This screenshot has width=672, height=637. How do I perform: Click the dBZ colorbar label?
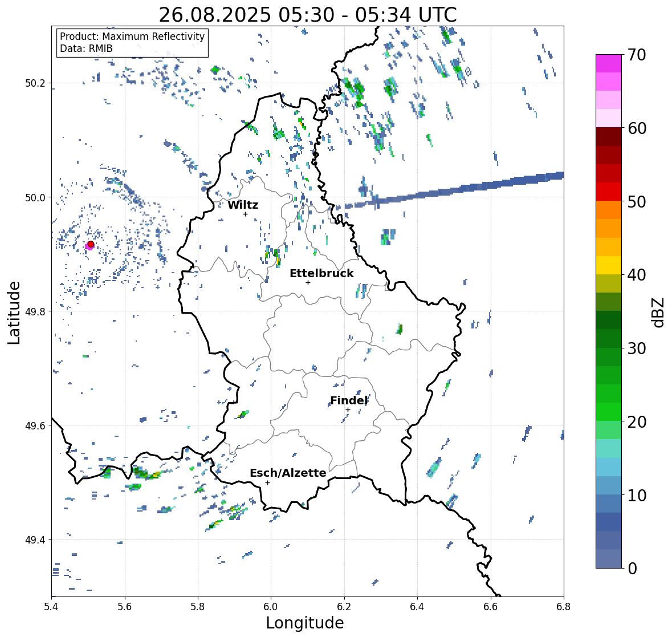point(659,312)
